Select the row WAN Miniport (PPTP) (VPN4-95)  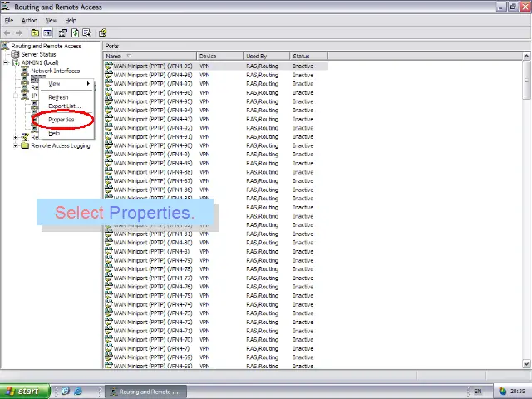(x=216, y=101)
